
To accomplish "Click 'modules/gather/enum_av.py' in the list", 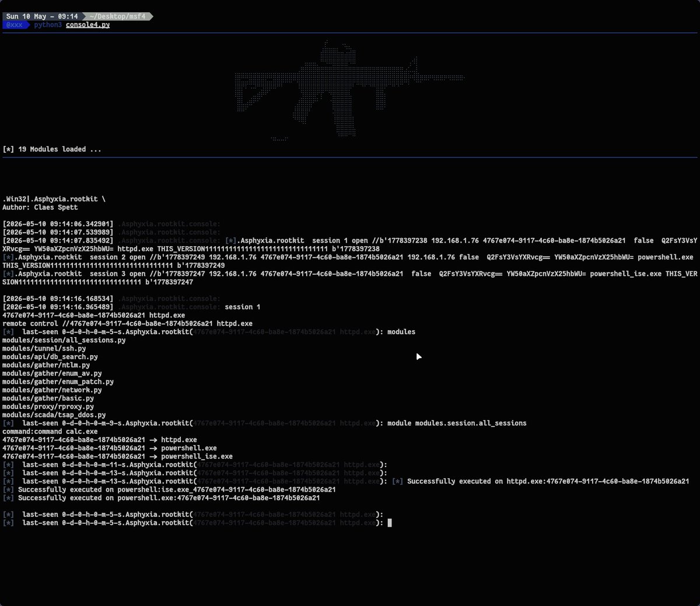I will click(52, 373).
